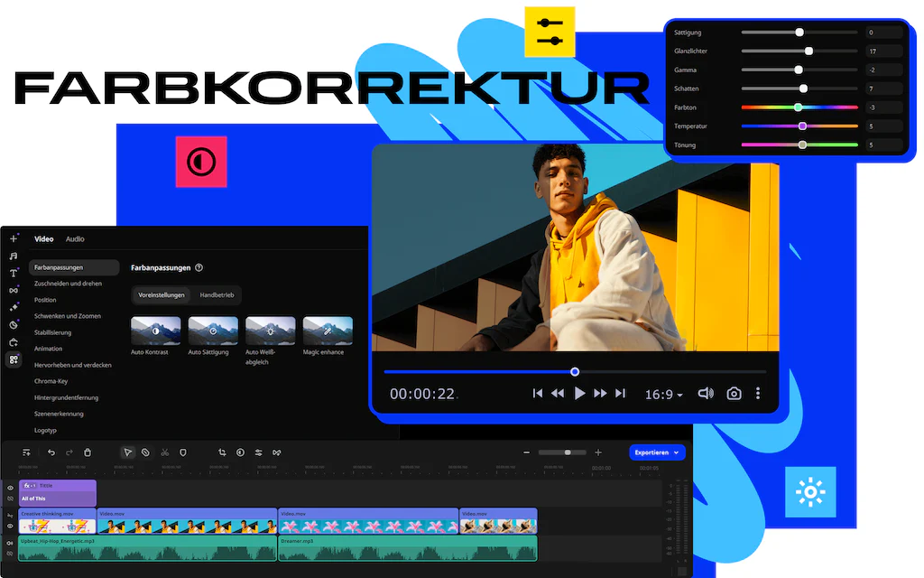Zoom out the timeline with minus icon

click(526, 452)
